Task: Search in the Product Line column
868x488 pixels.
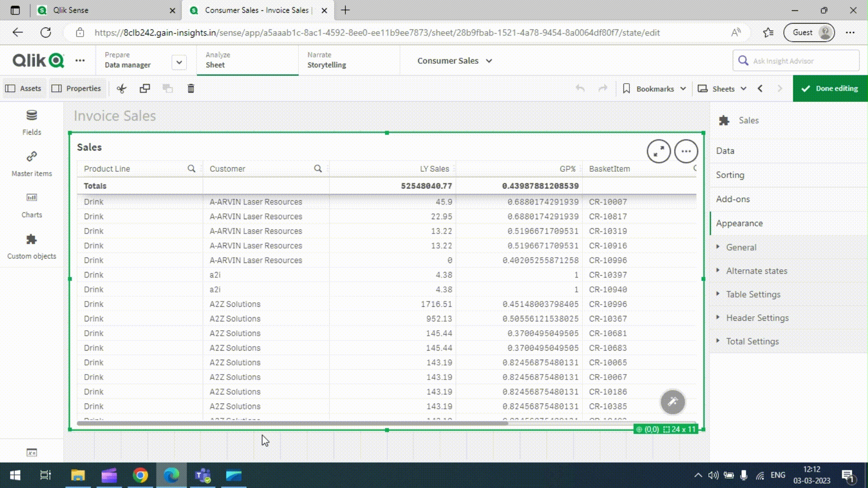Action: click(x=192, y=169)
